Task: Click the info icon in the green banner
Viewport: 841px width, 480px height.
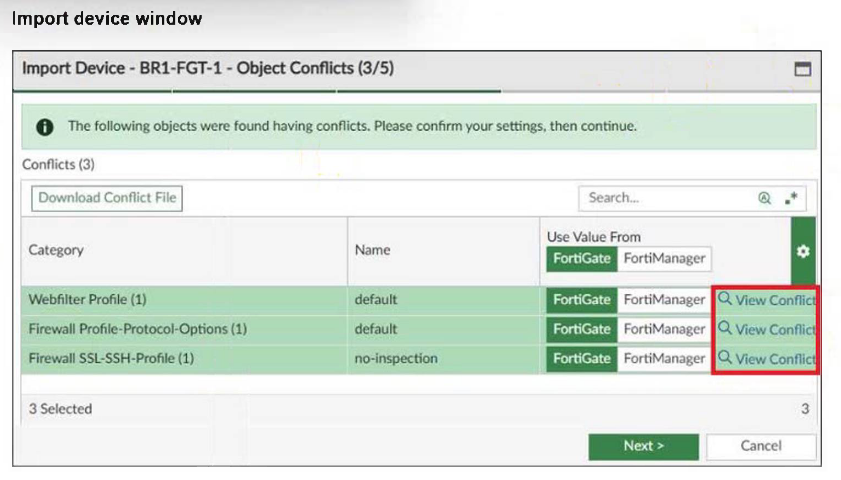Action: (x=45, y=127)
